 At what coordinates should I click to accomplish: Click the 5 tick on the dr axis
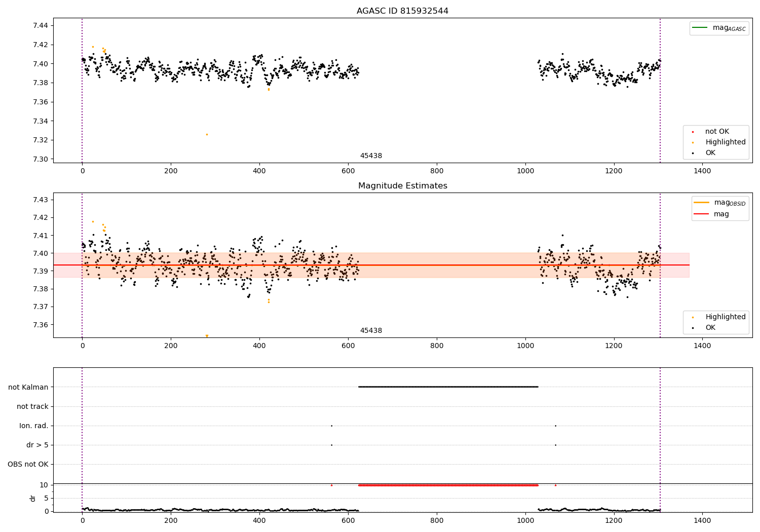point(47,499)
